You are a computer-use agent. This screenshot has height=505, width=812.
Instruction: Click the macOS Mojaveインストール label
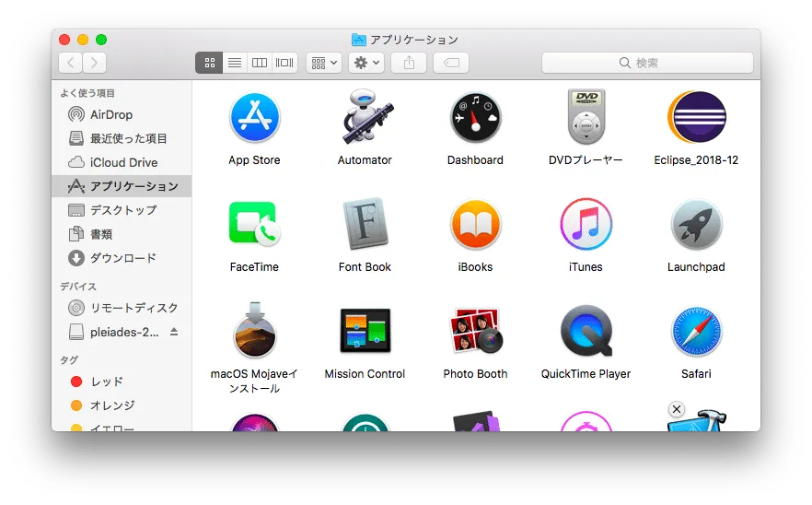point(254,382)
